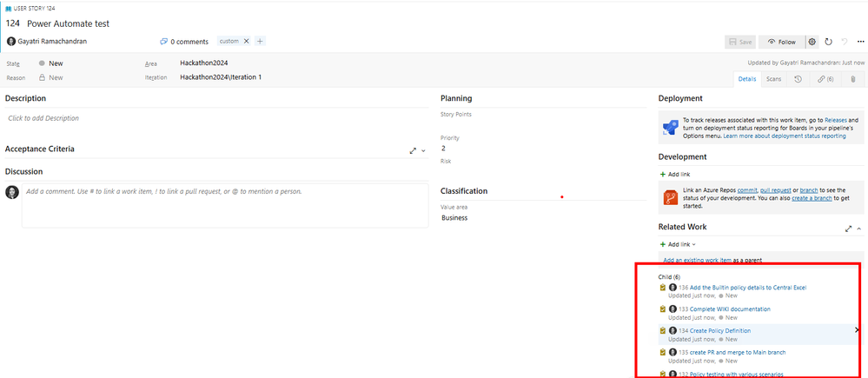The height and width of the screenshot is (378, 868).
Task: Click task icon beside item 135
Action: pos(662,352)
